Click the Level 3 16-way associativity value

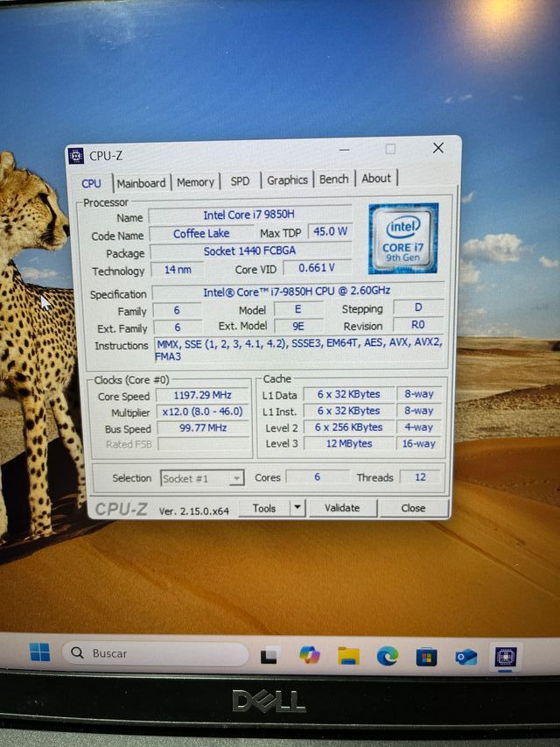point(419,443)
